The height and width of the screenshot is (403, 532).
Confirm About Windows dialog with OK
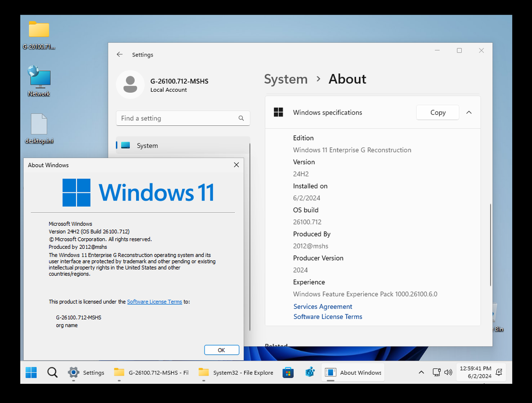click(x=222, y=350)
